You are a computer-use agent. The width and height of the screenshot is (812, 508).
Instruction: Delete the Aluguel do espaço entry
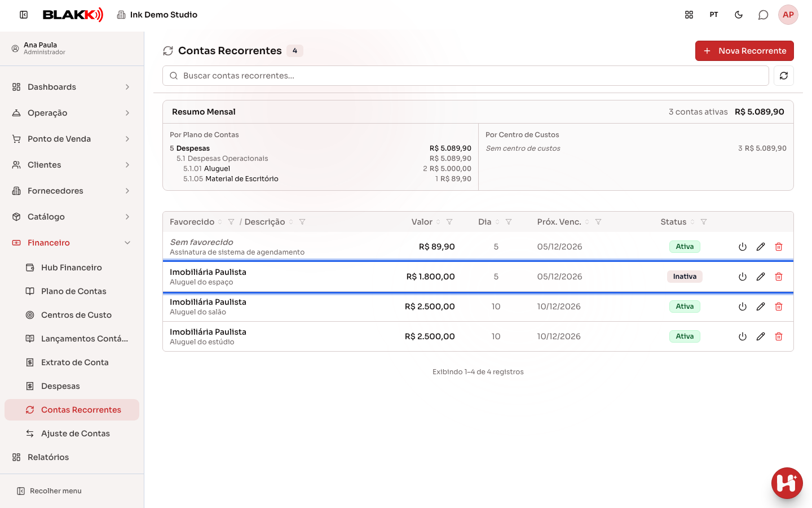779,277
